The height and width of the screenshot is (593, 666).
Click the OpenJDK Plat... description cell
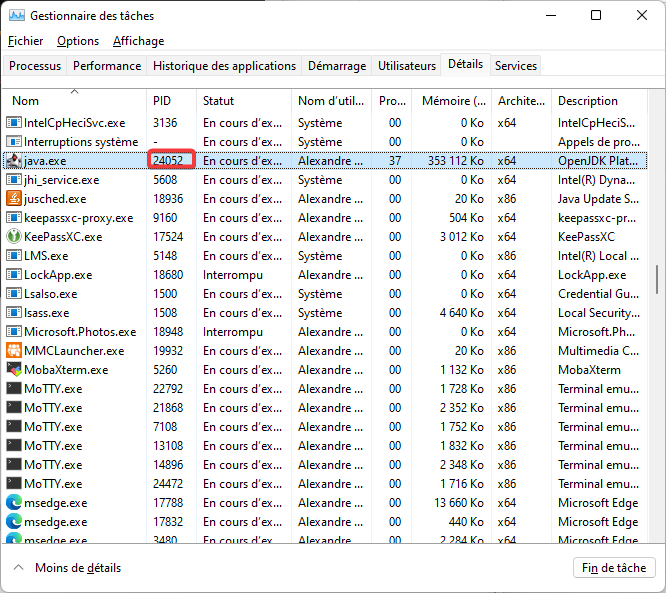point(598,161)
